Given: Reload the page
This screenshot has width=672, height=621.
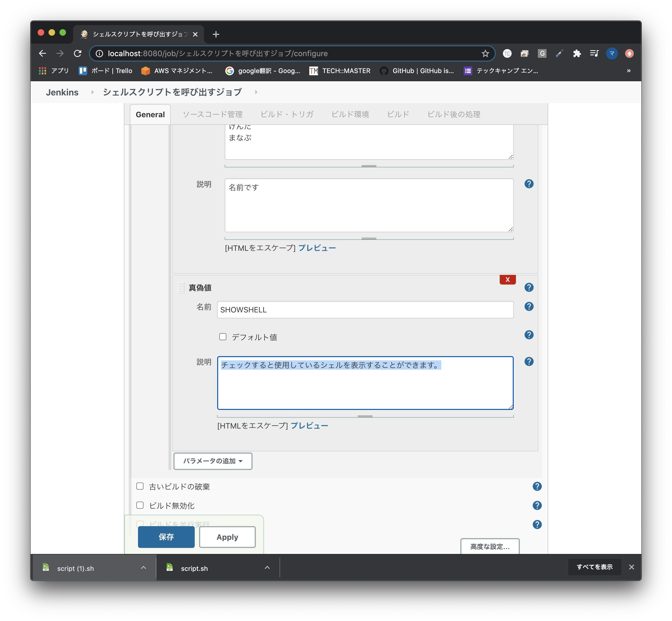Looking at the screenshot, I should (78, 53).
